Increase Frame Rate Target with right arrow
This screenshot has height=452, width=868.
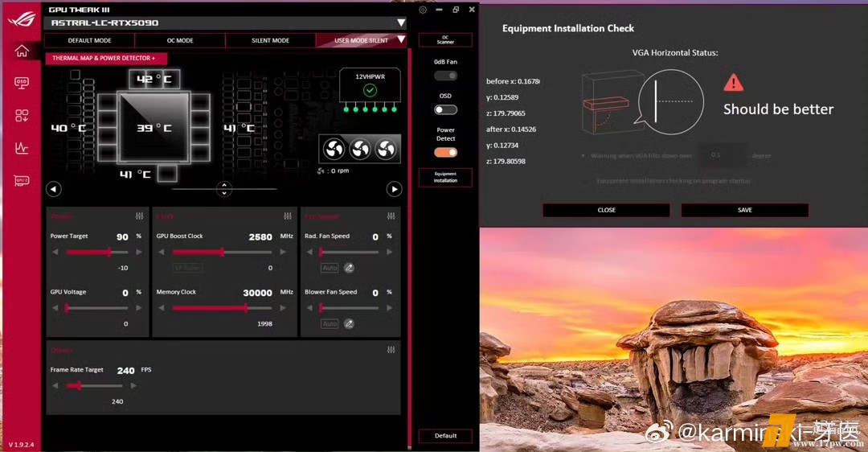(x=133, y=385)
